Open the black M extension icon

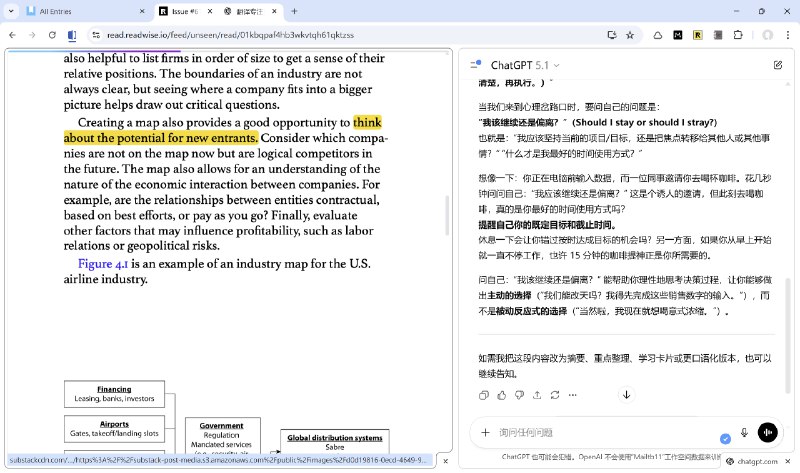[x=678, y=35]
